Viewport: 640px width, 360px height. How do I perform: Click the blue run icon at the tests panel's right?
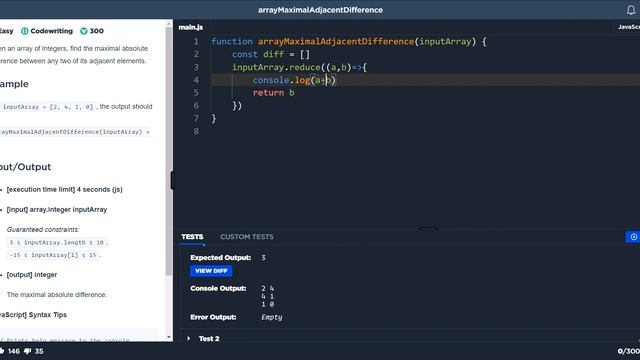[633, 237]
